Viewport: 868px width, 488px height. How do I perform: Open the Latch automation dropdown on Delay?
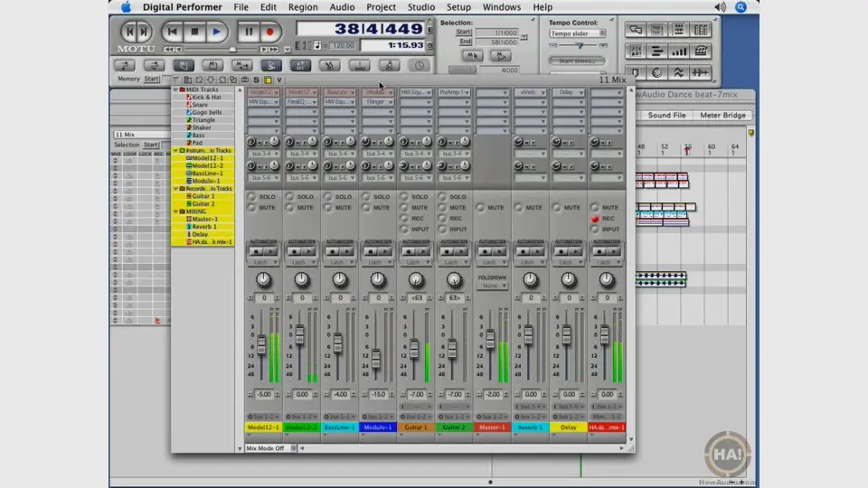tap(569, 262)
